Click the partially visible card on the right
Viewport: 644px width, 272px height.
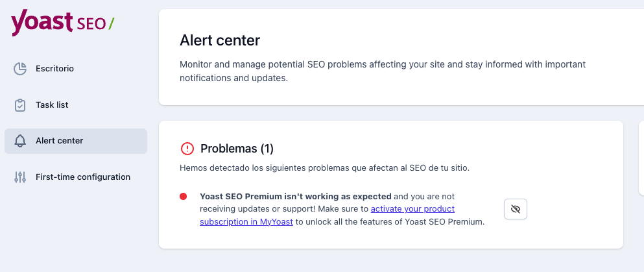coord(641,158)
